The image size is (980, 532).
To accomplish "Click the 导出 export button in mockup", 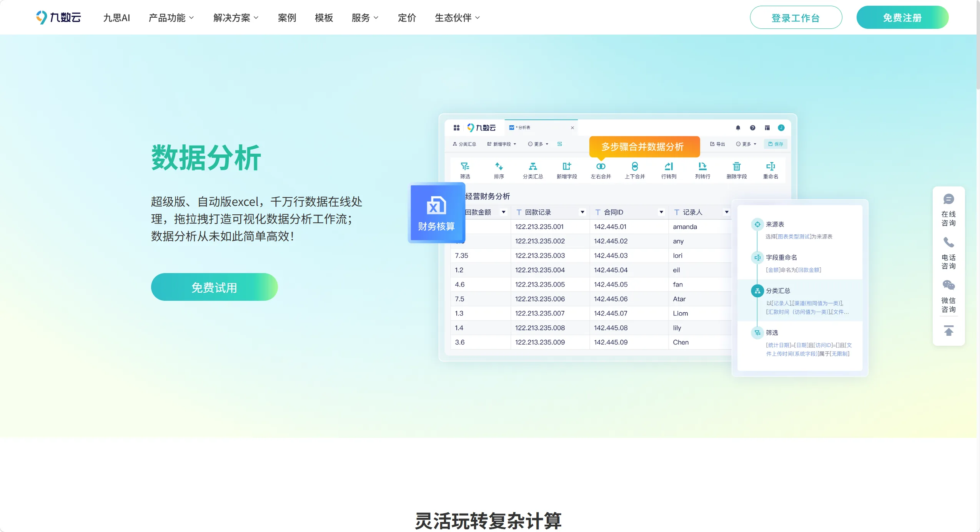I will tap(717, 144).
